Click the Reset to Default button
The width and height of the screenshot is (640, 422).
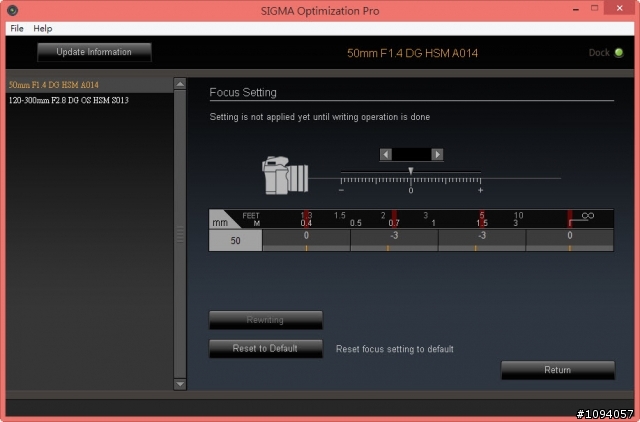pos(266,349)
